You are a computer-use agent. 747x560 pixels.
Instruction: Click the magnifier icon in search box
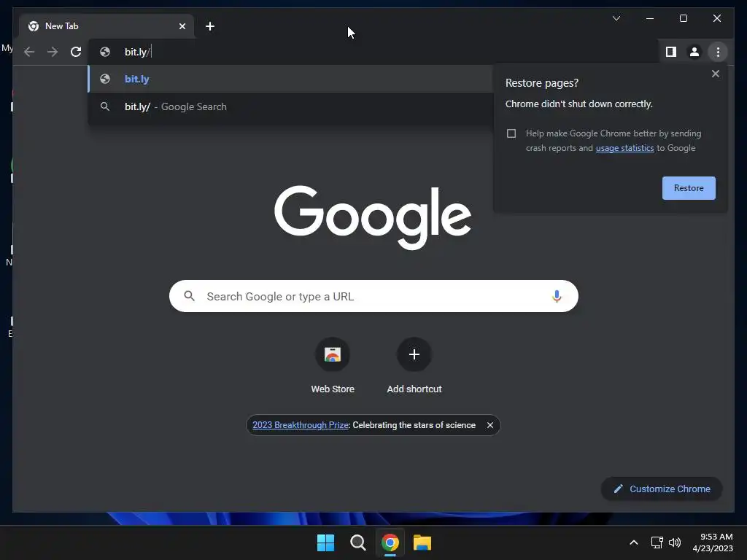tap(189, 296)
